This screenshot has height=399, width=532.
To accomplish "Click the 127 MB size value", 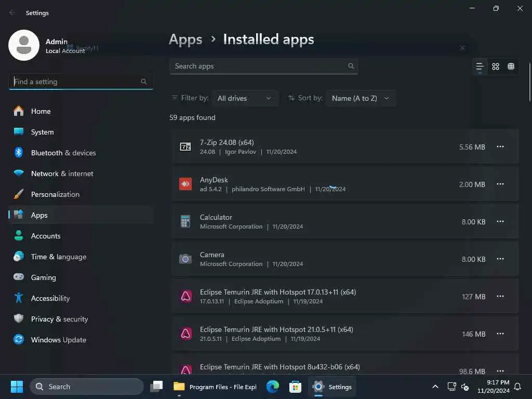I will click(474, 297).
